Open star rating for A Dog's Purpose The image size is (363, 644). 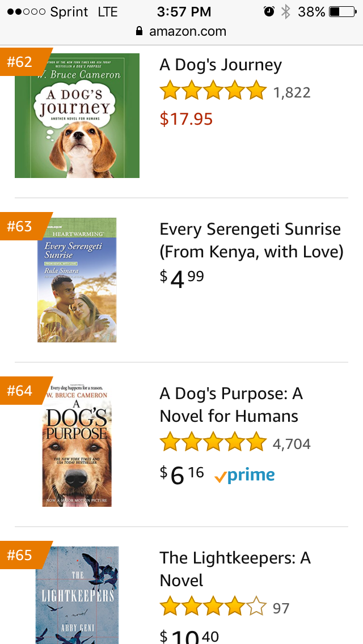tap(213, 443)
